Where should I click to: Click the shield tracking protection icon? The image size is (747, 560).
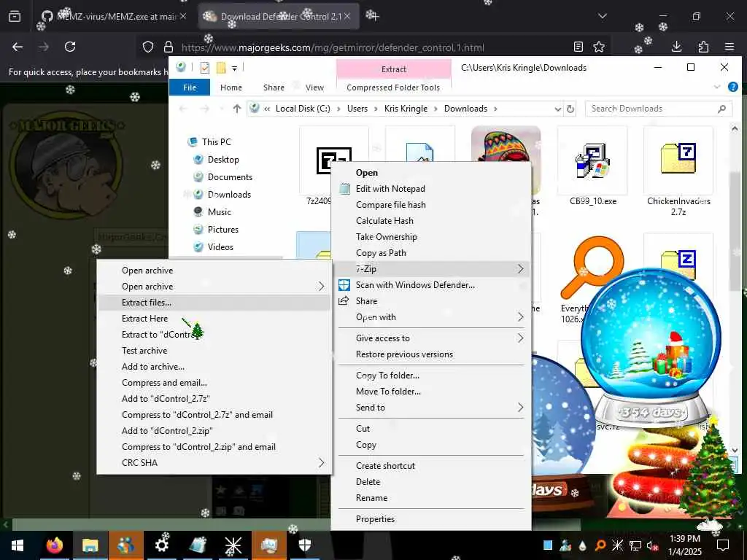click(148, 47)
